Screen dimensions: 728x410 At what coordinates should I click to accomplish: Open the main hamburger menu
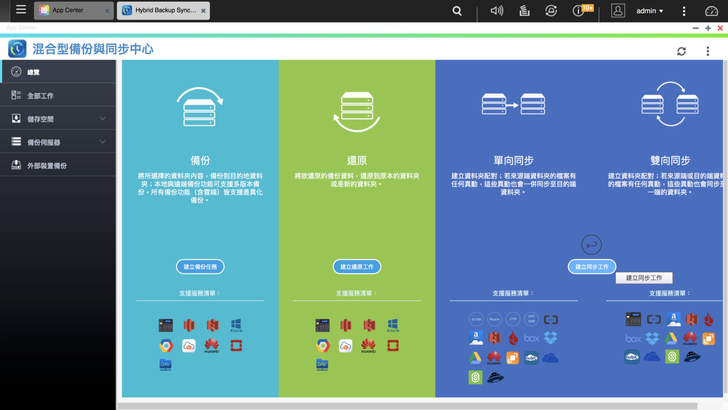20,10
